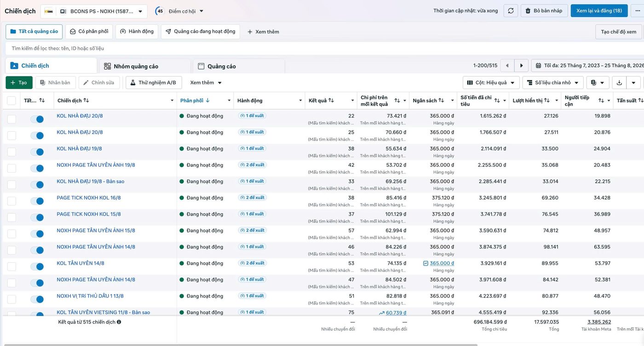
Task: Click the BCONS account logo icon
Action: pos(49,11)
